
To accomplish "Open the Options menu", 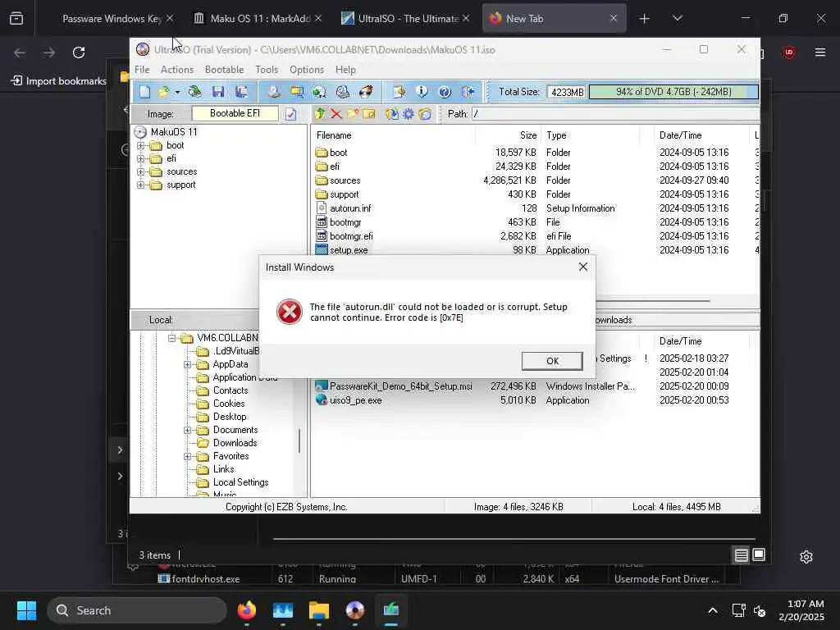I will click(x=307, y=70).
